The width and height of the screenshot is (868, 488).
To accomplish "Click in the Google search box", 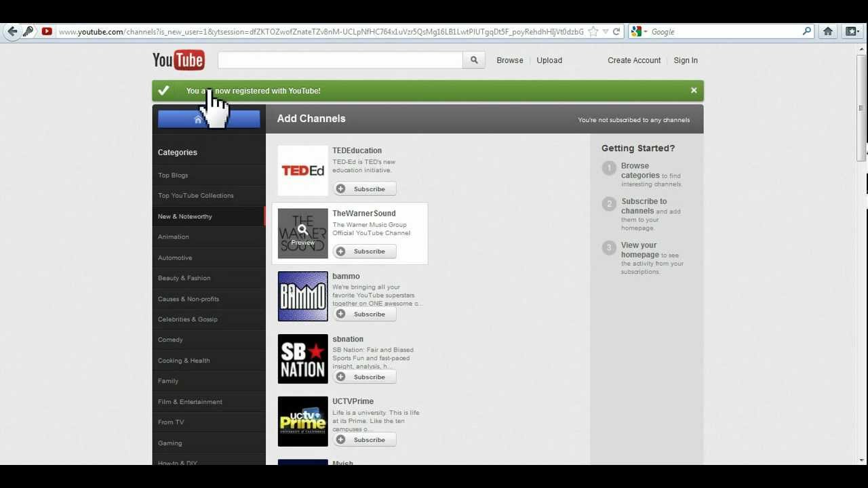I will pos(725,32).
